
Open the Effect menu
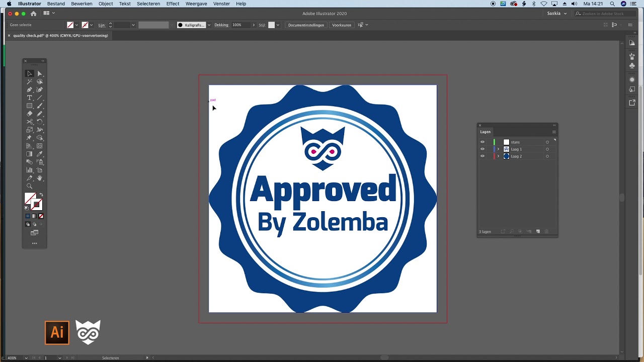173,4
